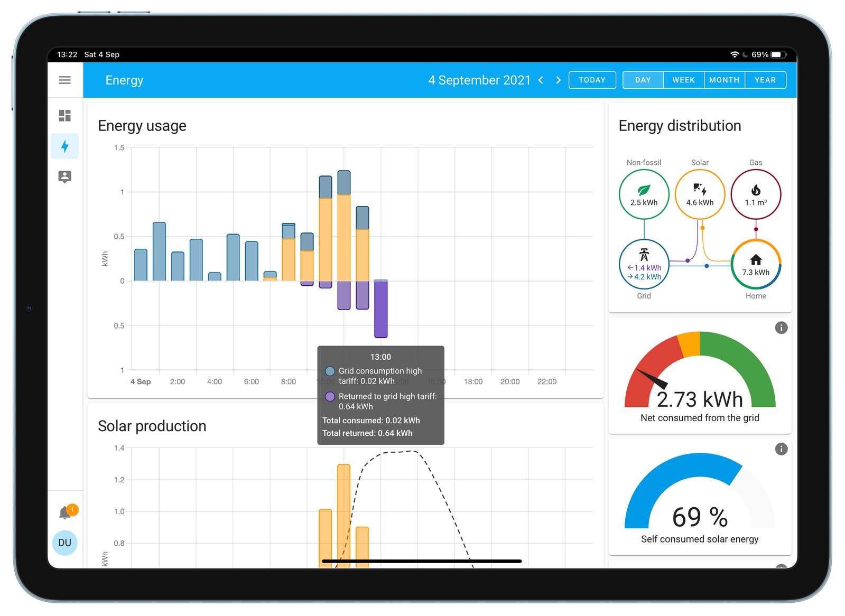Screen dimensions: 845x616
Task: Click the Gas flame circle
Action: pos(756,194)
